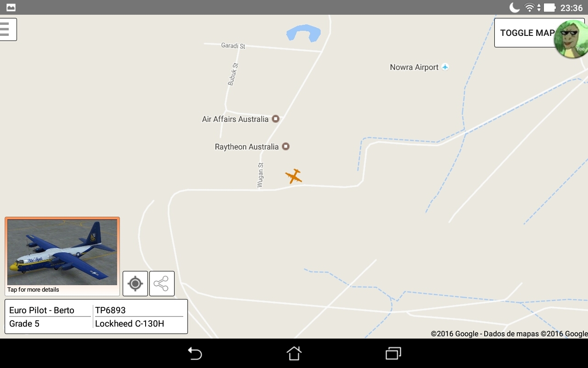Image resolution: width=588 pixels, height=368 pixels.
Task: Tap the Nowra Airport plane icon
Action: (x=445, y=67)
